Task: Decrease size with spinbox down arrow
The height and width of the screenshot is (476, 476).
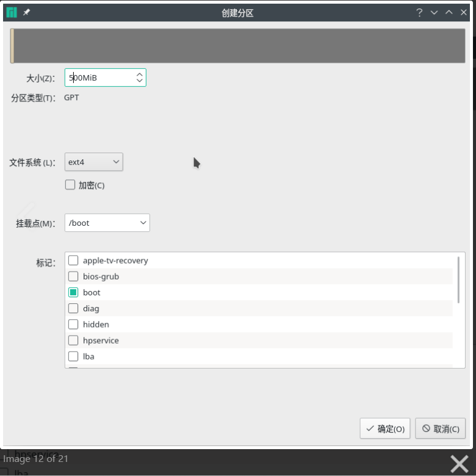Action: click(x=139, y=81)
